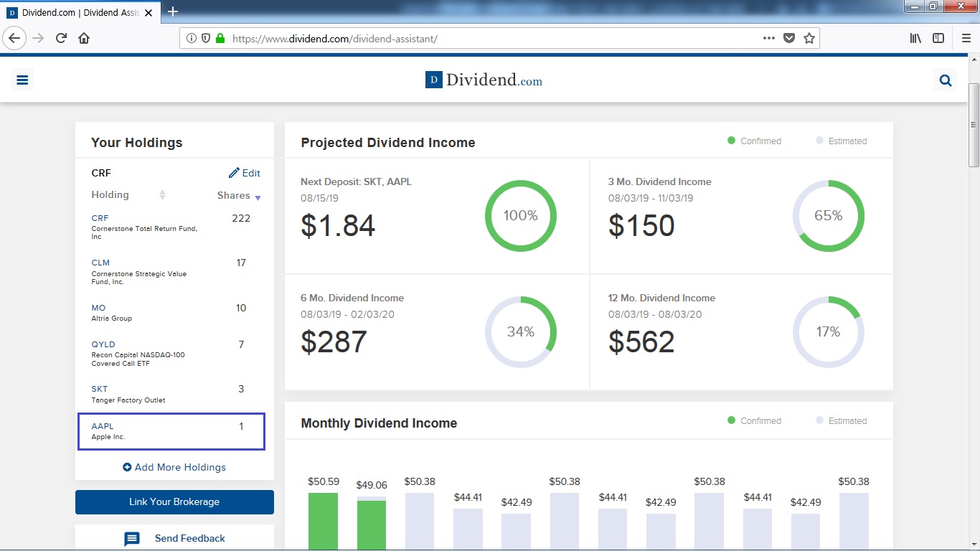Sort by Shares column arrow
980x551 pixels.
tap(258, 198)
